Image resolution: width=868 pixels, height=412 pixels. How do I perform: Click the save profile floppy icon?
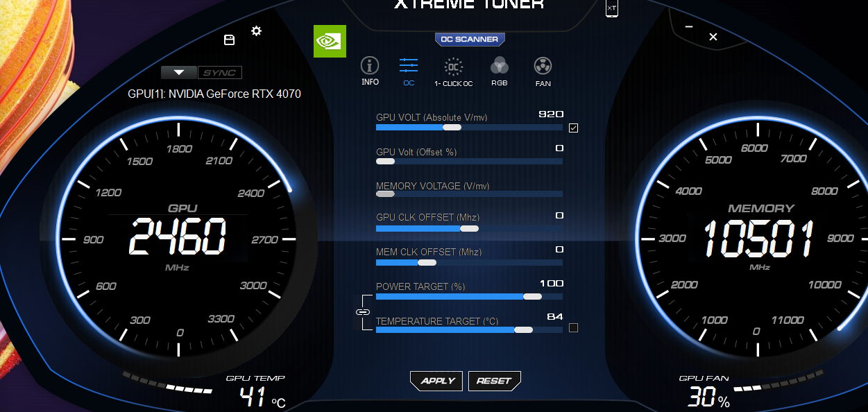[x=229, y=40]
